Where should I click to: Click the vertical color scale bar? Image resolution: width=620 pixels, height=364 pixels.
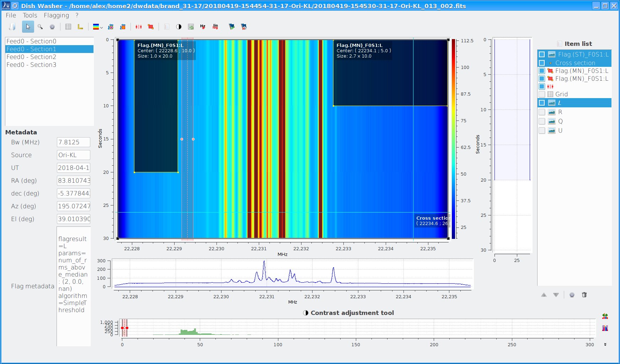click(x=453, y=139)
